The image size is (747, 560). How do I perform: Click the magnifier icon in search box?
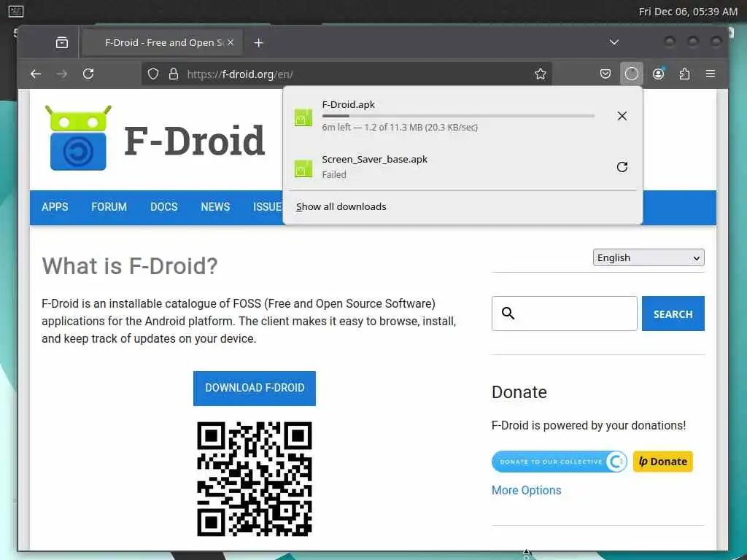(x=508, y=313)
